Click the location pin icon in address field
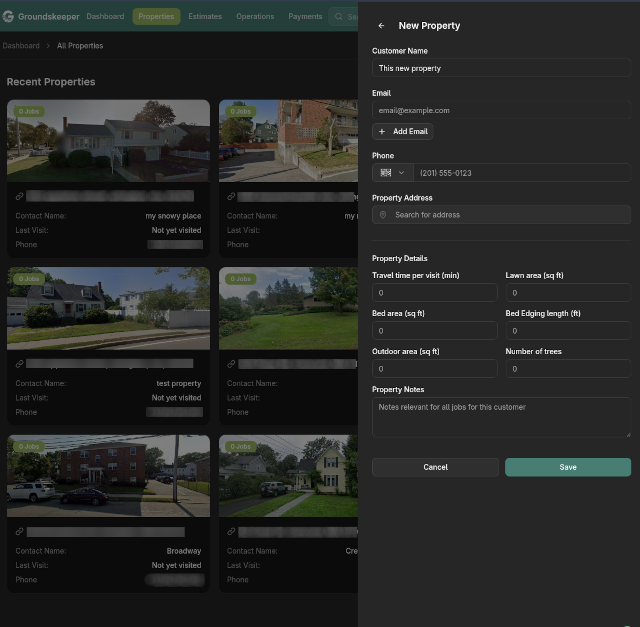This screenshot has width=640, height=627. (x=383, y=215)
